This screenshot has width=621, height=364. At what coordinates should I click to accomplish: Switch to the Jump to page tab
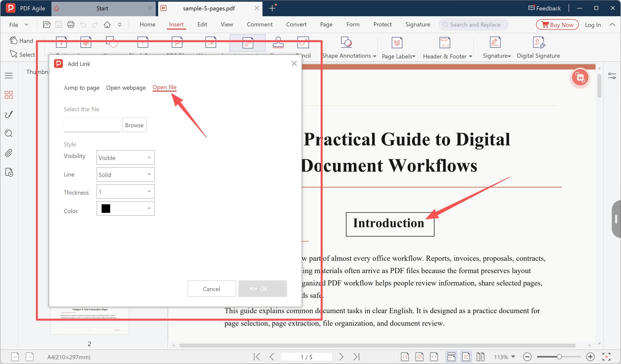click(x=81, y=88)
